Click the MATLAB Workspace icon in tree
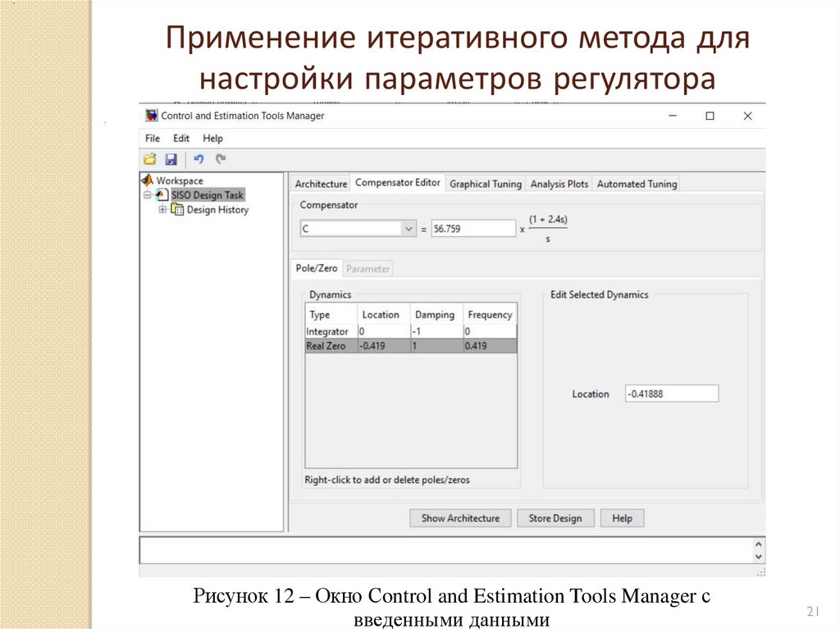 click(x=148, y=180)
